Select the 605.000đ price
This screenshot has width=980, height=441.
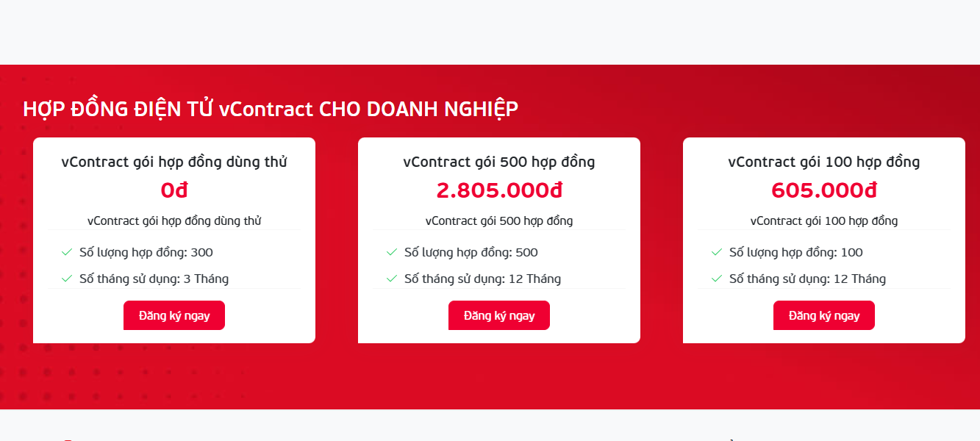824,190
